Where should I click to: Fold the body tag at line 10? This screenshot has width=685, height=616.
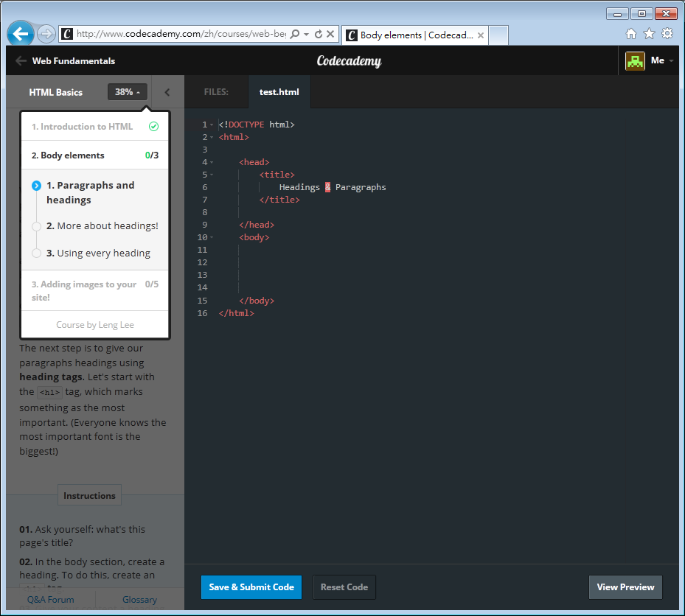tap(212, 237)
